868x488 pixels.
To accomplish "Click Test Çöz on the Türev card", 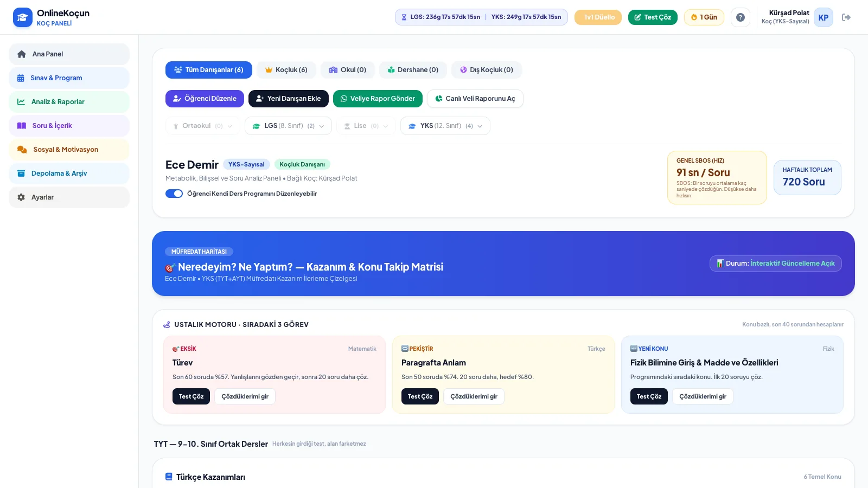I will click(191, 396).
